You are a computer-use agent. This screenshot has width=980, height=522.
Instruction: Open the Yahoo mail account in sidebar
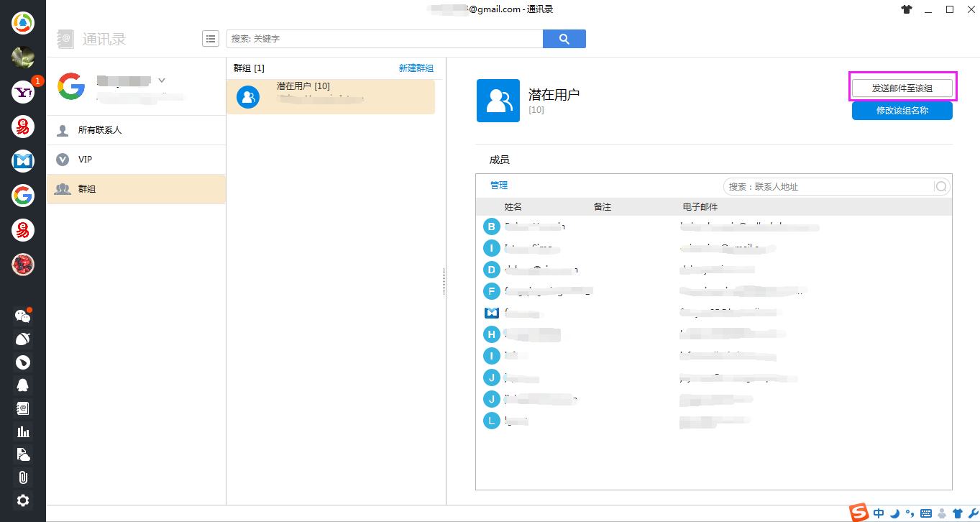[22, 91]
